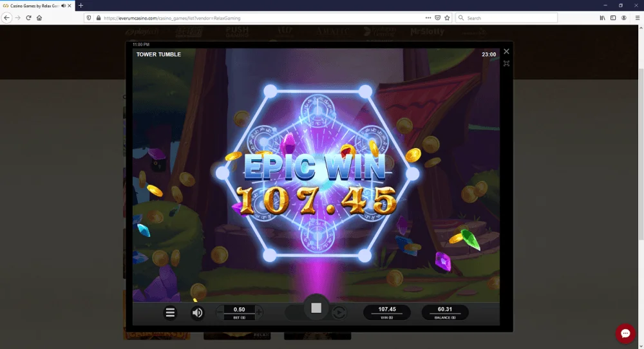This screenshot has height=349, width=644.
Task: Restore down the browser window
Action: pos(621,5)
